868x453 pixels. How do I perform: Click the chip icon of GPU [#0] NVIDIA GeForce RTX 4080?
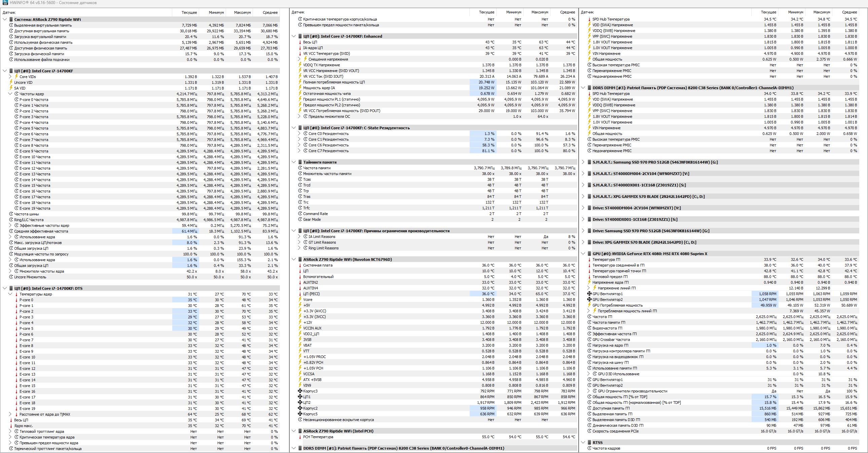tap(589, 254)
